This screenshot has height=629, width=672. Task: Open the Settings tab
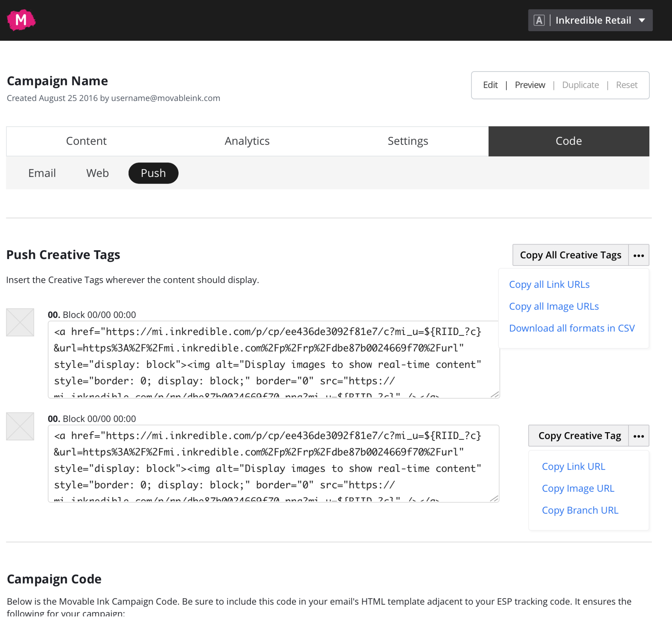pyautogui.click(x=408, y=141)
